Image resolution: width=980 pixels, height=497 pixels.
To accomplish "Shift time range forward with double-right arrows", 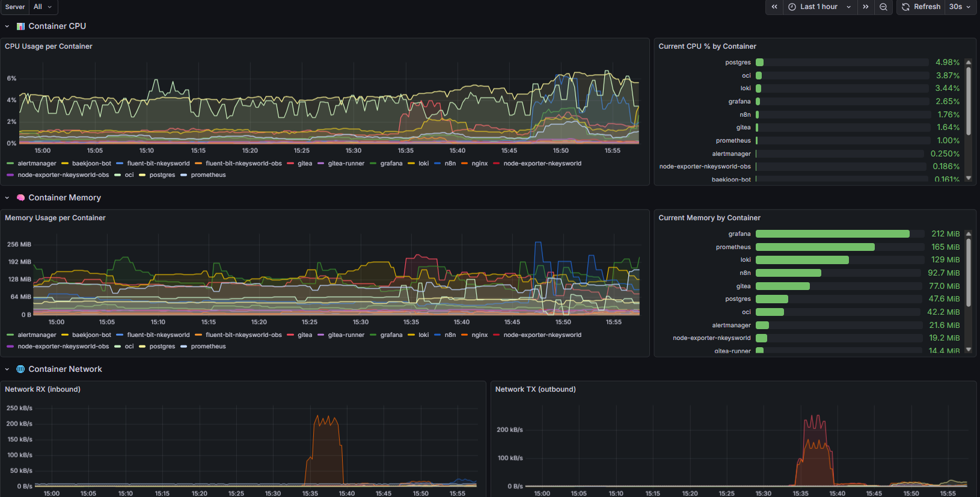I will (865, 7).
